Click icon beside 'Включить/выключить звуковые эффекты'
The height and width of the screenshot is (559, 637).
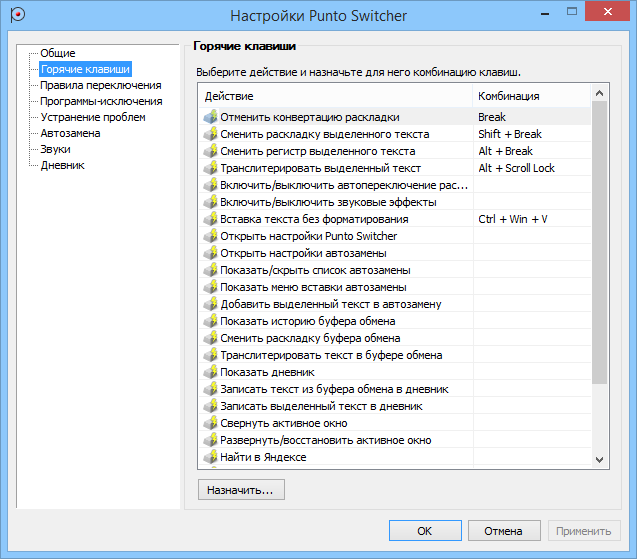(210, 202)
